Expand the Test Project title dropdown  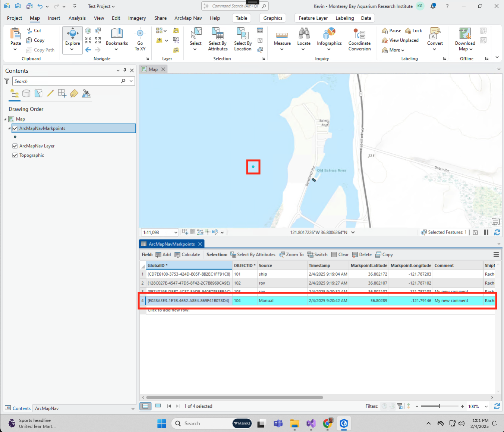click(101, 6)
